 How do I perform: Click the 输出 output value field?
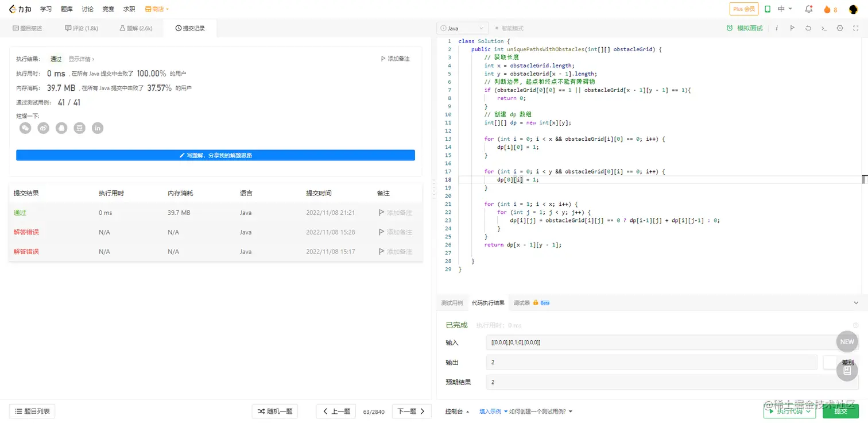click(652, 362)
